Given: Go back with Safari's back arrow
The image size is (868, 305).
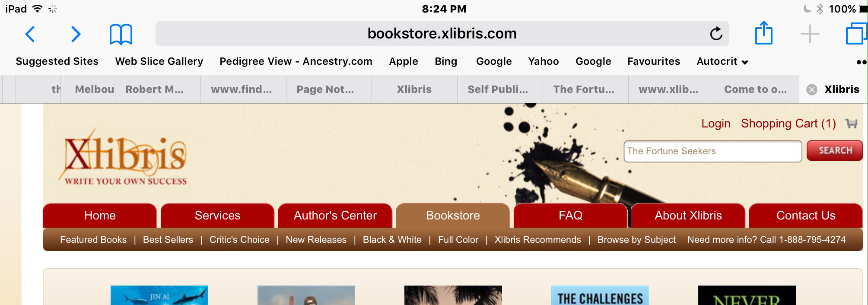Looking at the screenshot, I should tap(30, 34).
